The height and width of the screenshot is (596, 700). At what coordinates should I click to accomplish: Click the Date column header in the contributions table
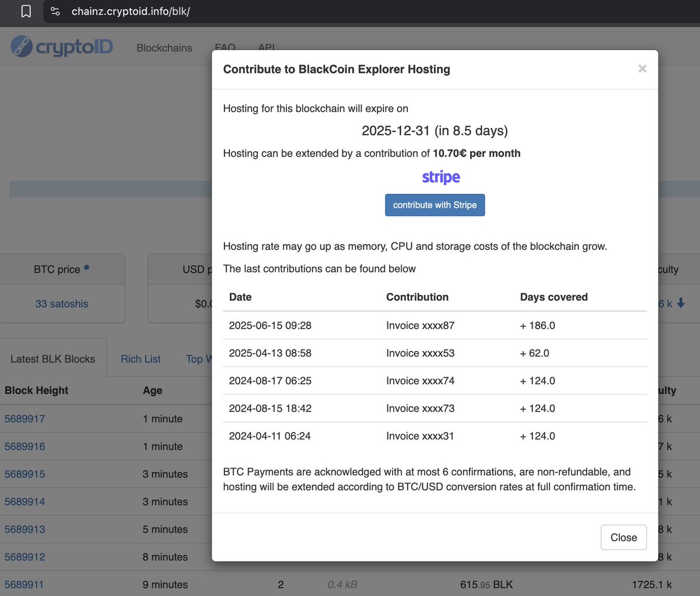coord(240,297)
